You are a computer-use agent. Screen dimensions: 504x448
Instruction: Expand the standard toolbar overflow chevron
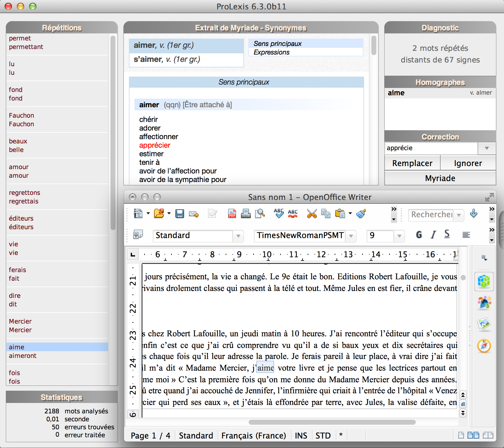(394, 209)
